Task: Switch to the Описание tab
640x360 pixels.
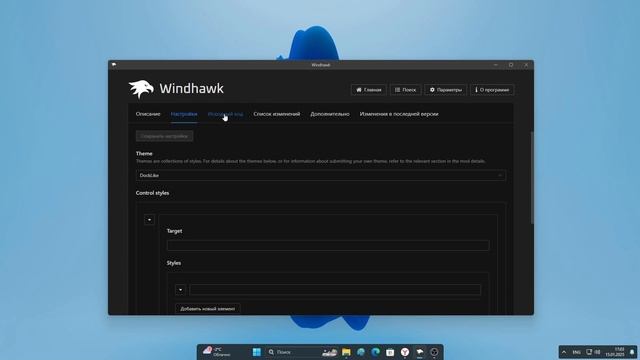Action: (148, 114)
